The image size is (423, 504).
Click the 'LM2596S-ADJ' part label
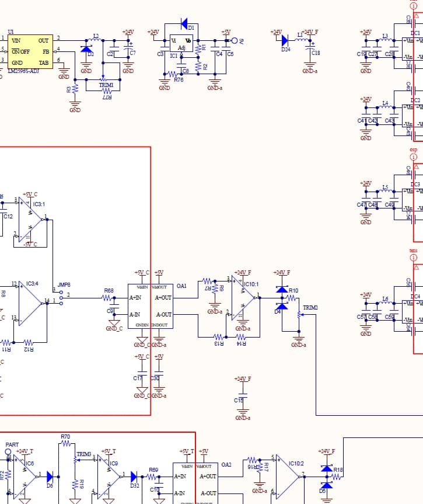pyautogui.click(x=23, y=71)
